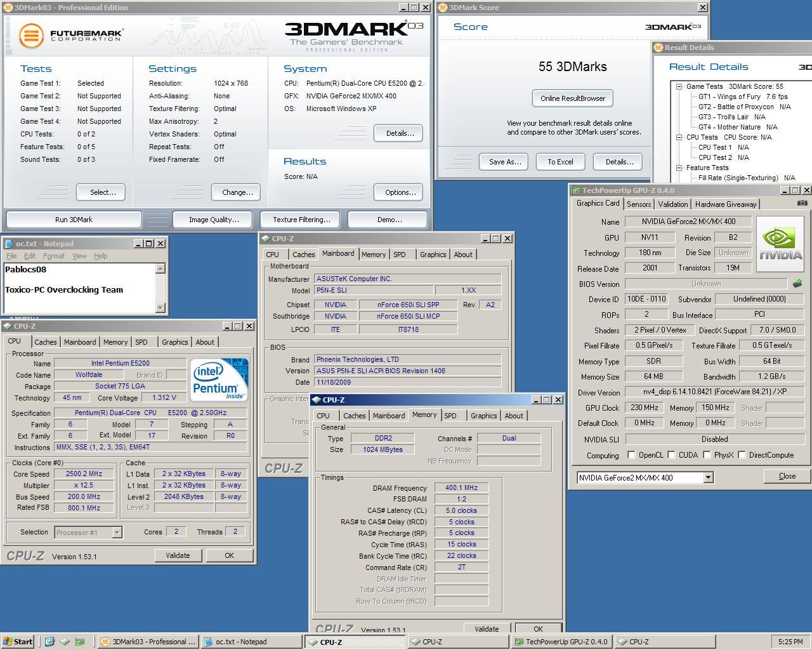The image size is (812, 650).
Task: Collapse the Feature Tests tree node
Action: coord(679,168)
